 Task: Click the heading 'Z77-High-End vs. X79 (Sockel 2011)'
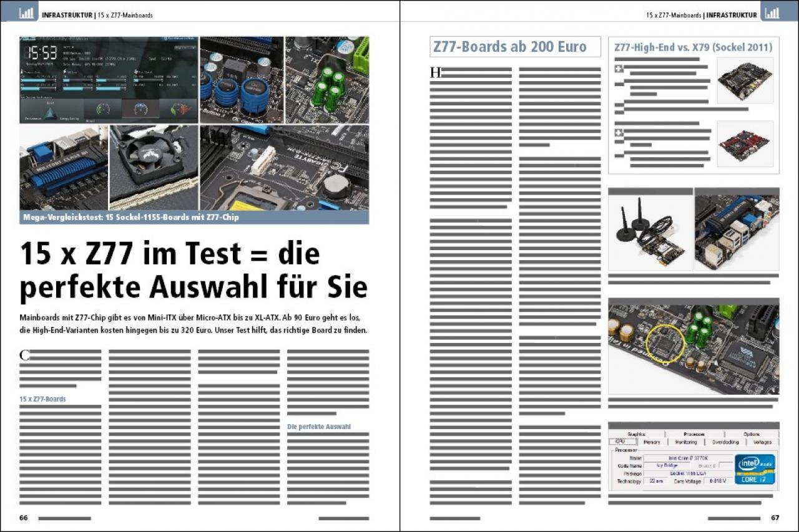(694, 47)
